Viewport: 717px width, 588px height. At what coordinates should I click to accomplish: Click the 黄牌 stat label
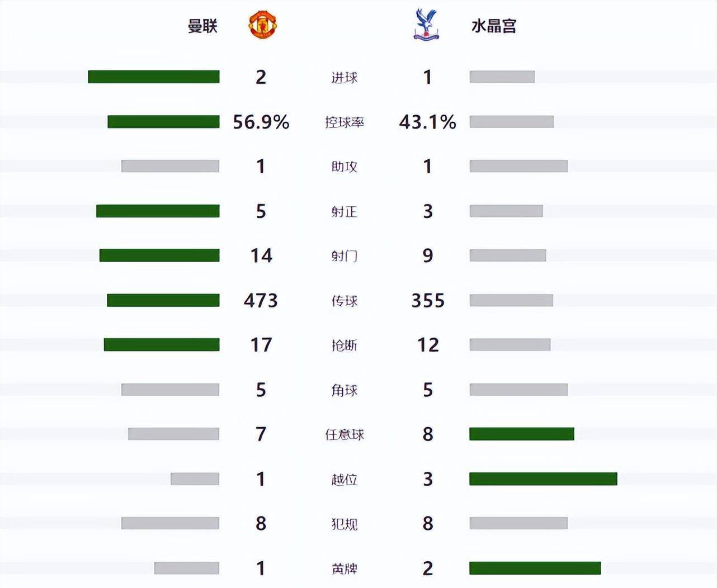point(344,569)
